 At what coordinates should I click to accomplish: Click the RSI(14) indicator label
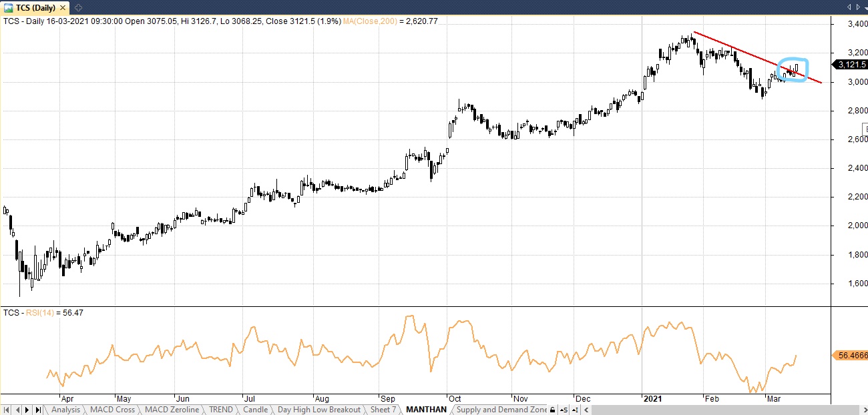point(40,312)
